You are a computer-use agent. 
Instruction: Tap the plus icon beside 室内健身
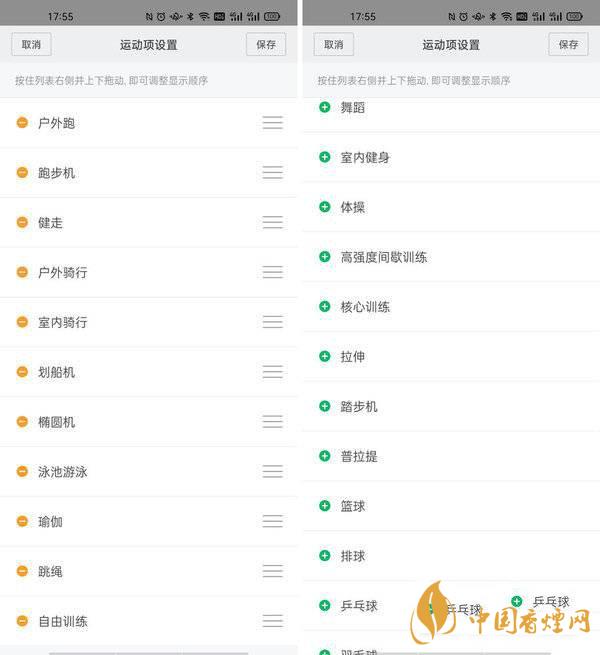324,157
